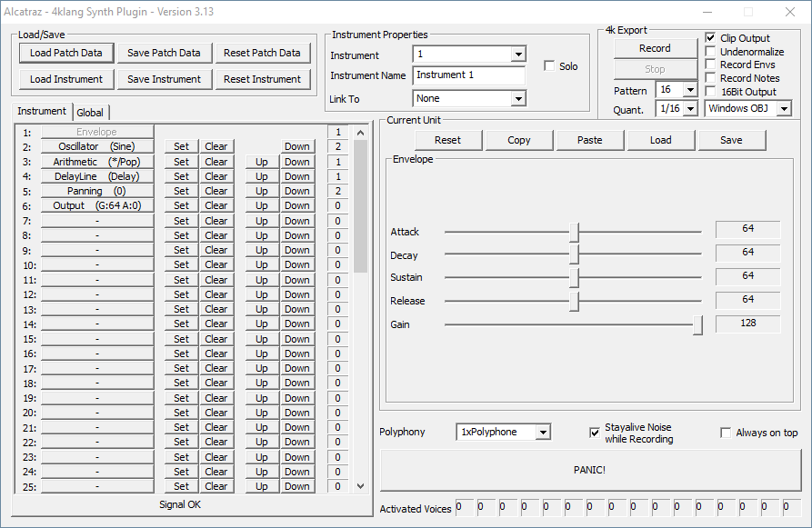Viewport: 812px width, 528px height.
Task: Click Record in the 4k Export section
Action: tap(655, 48)
